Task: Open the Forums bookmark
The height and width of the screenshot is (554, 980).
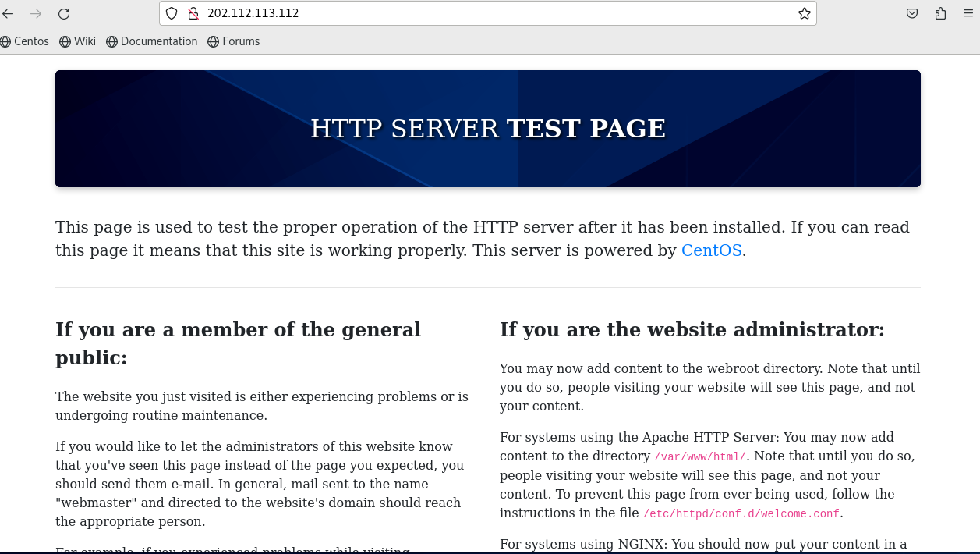Action: coord(234,41)
